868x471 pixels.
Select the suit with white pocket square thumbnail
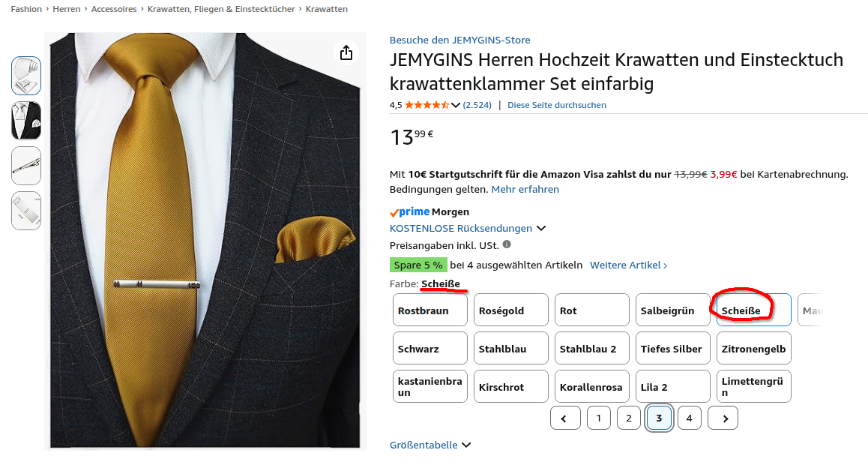point(26,121)
